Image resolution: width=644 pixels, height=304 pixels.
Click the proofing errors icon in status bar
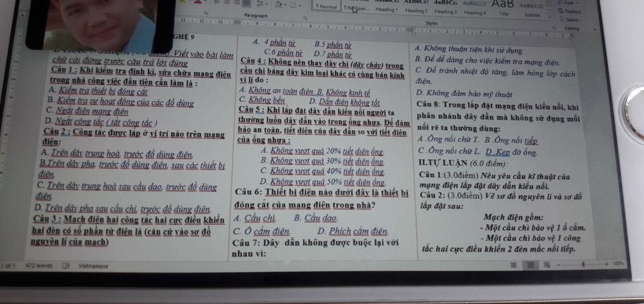(65, 266)
